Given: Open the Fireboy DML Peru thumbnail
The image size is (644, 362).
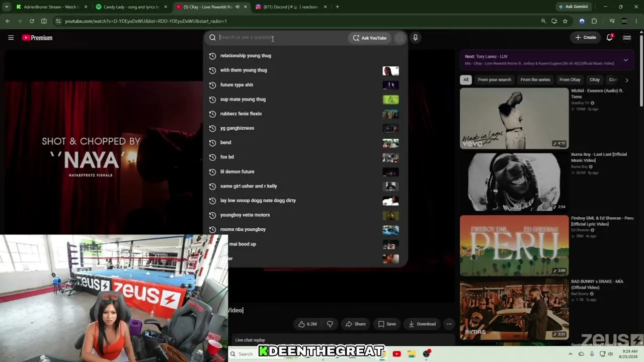Looking at the screenshot, I should (x=514, y=246).
